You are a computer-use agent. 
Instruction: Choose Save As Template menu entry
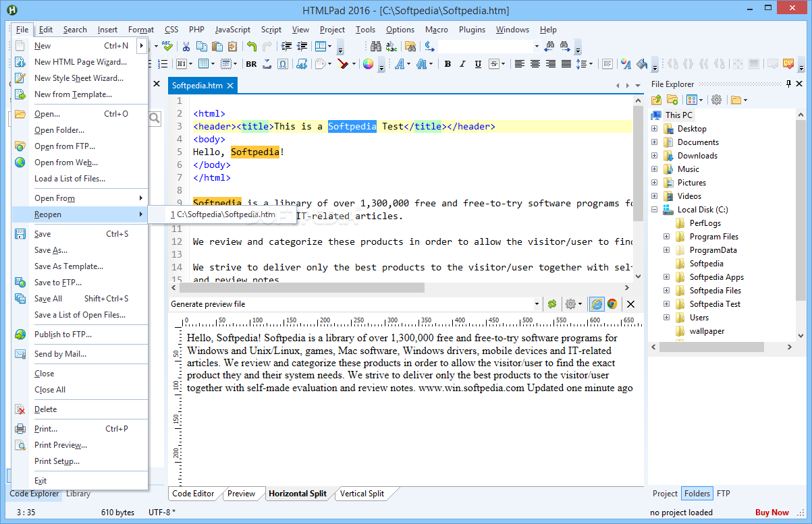click(x=80, y=266)
